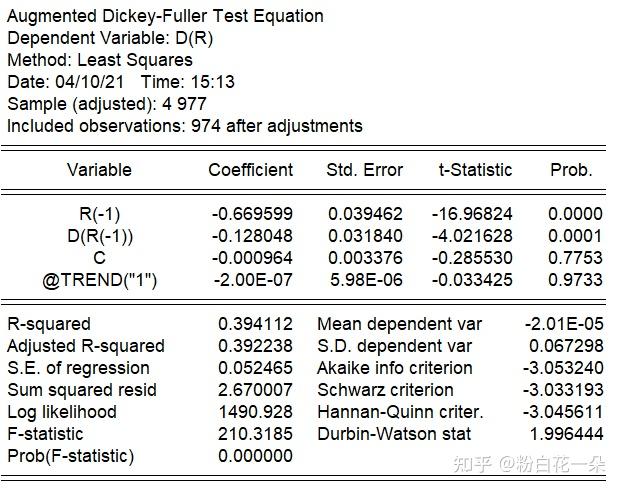Click the R(-1) variable row label

tap(99, 214)
